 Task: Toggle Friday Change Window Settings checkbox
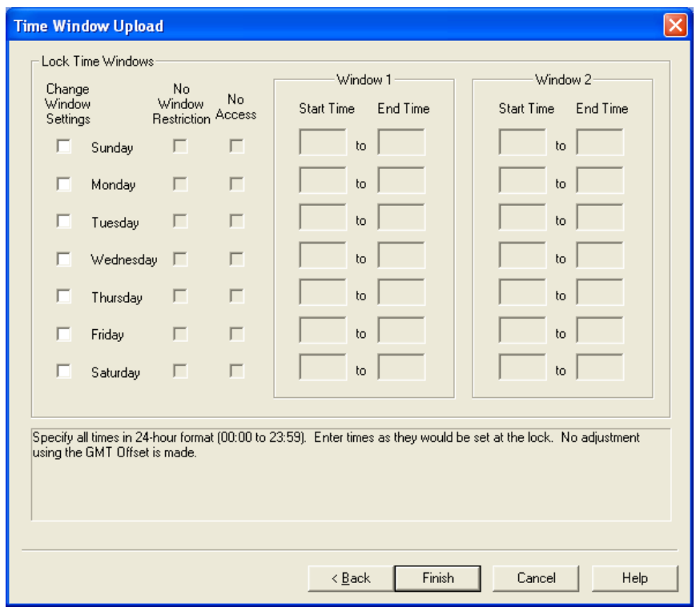(64, 334)
